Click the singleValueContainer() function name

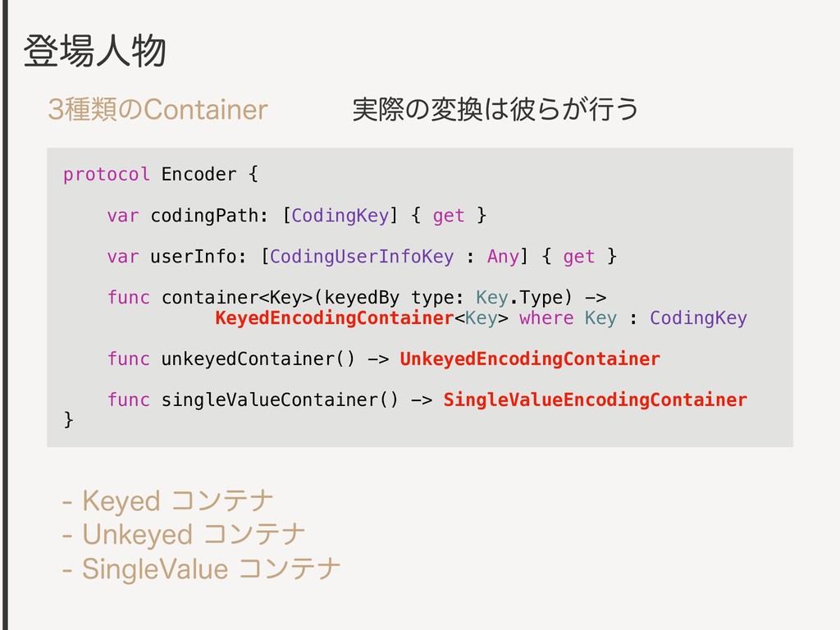pyautogui.click(x=280, y=399)
